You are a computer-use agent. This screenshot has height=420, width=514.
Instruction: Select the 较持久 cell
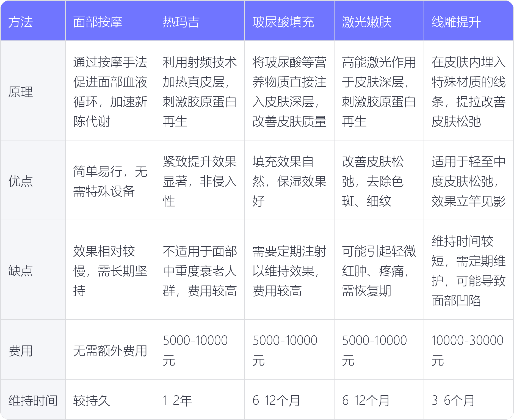[x=110, y=400]
